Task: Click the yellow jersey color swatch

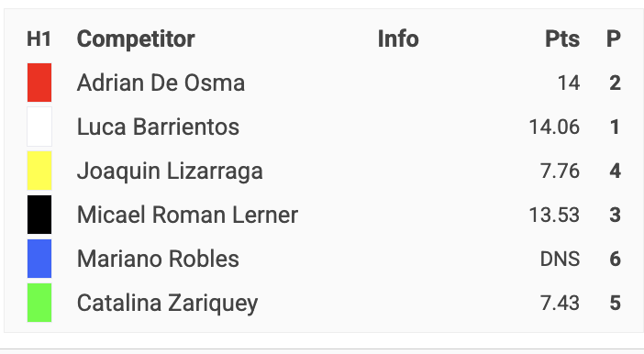Action: (39, 171)
